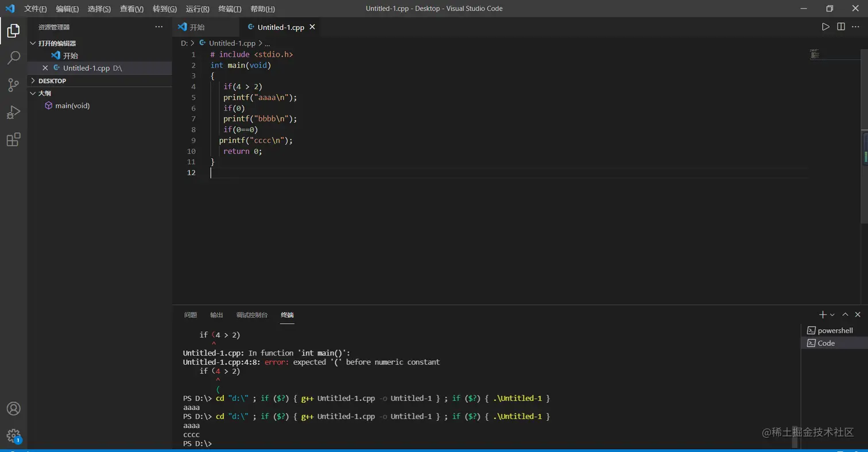This screenshot has height=452, width=868.
Task: Switch to the 问题 panel tab
Action: (191, 315)
